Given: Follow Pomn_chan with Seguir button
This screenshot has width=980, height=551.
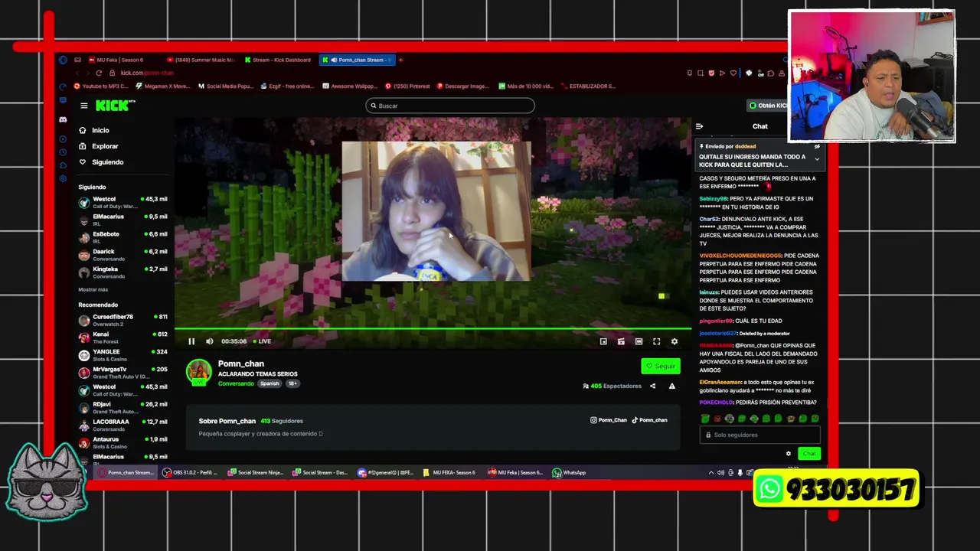Looking at the screenshot, I should [661, 366].
